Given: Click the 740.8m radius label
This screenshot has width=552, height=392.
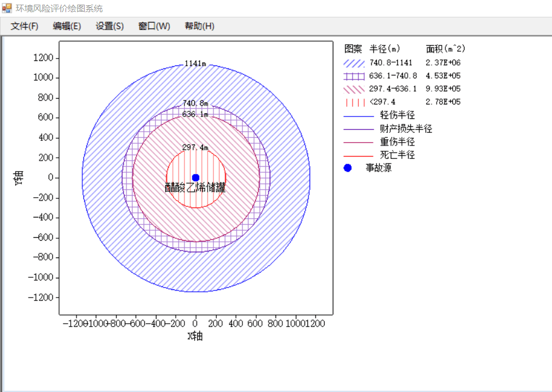Looking at the screenshot, I should coord(195,103).
